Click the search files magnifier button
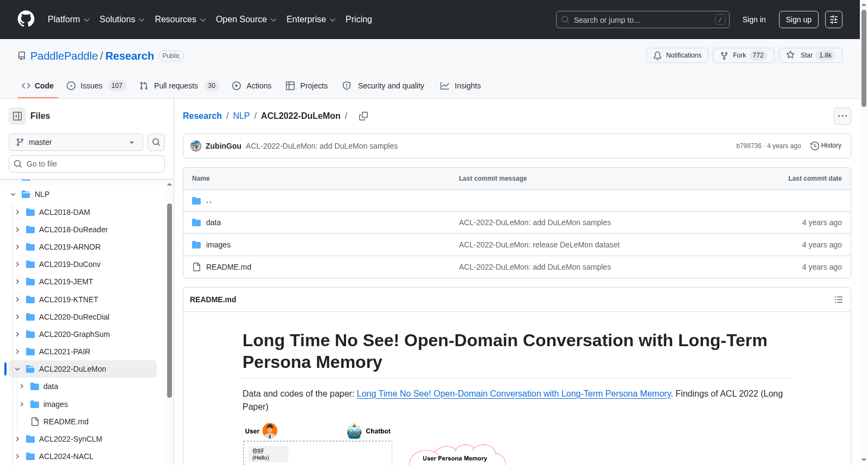This screenshot has width=868, height=465. [x=156, y=142]
